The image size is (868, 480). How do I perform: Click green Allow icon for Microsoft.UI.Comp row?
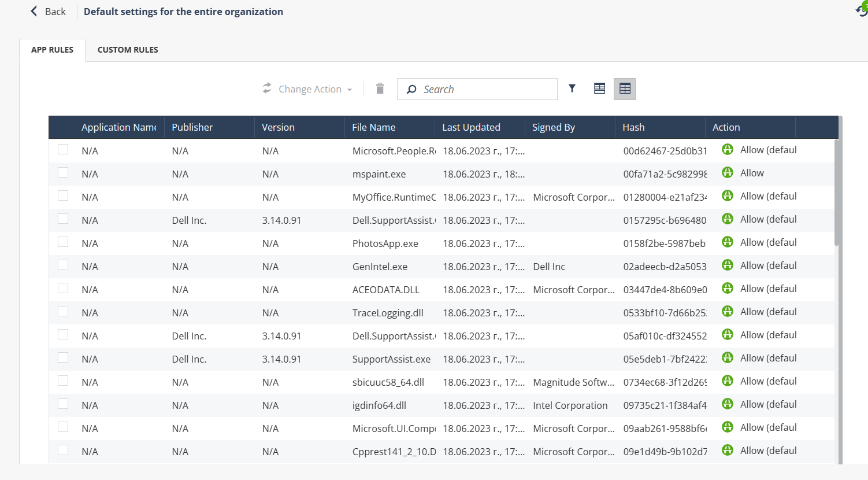point(728,427)
